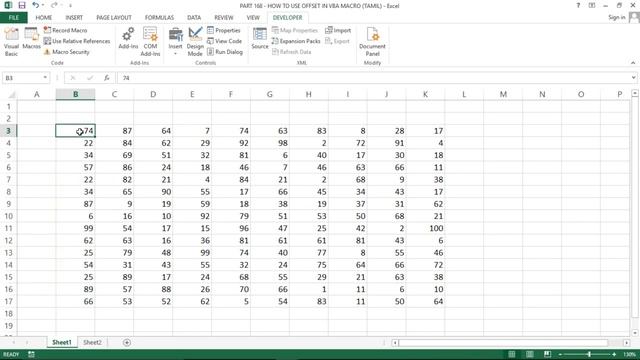Screen dimensions: 640x360
Task: Undo the last action
Action: pyautogui.click(x=36, y=5)
